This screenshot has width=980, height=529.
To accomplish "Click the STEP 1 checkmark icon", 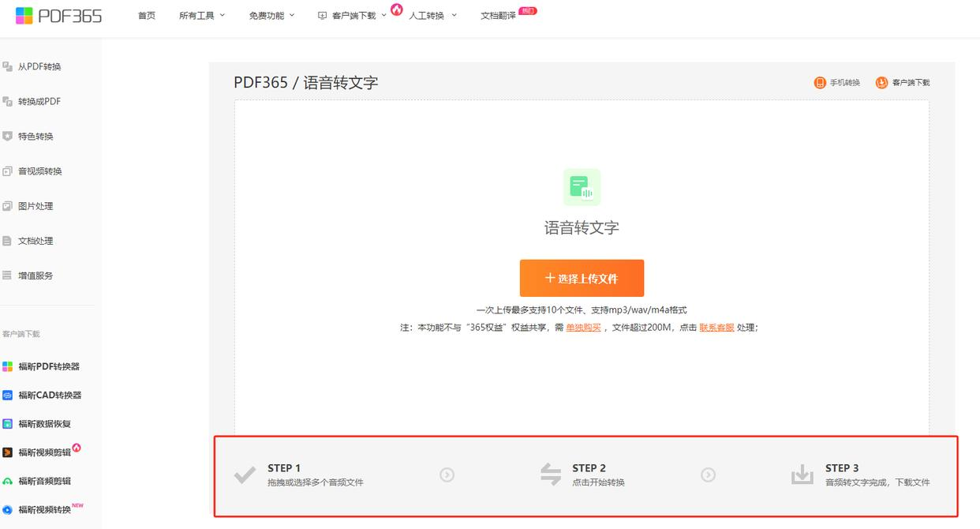I will coord(245,475).
